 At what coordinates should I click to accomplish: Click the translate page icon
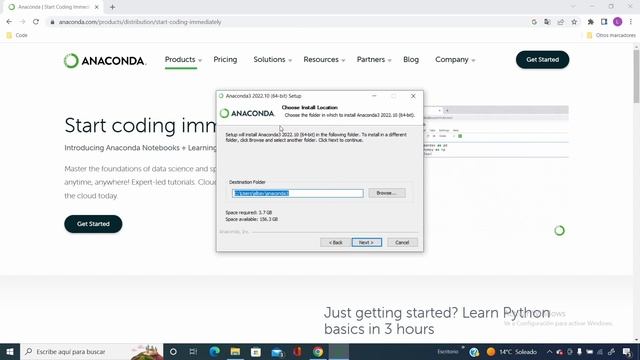pyautogui.click(x=547, y=22)
